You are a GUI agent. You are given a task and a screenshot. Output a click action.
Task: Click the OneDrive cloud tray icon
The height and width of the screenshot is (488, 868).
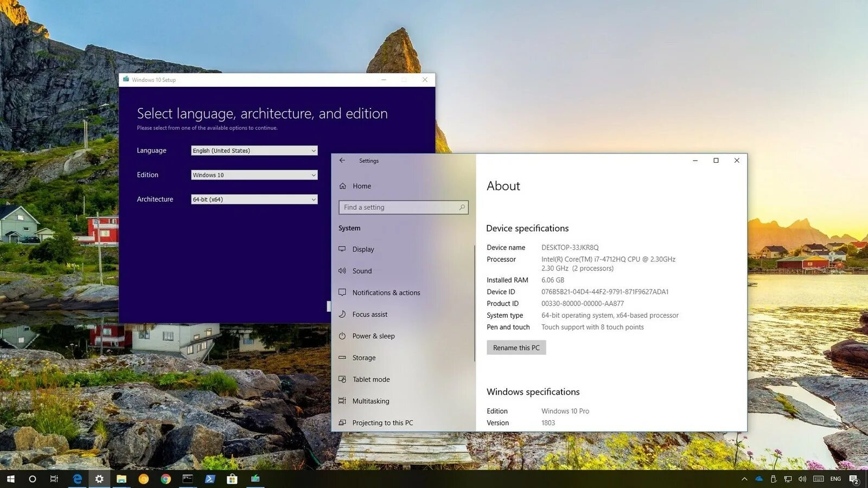point(759,479)
